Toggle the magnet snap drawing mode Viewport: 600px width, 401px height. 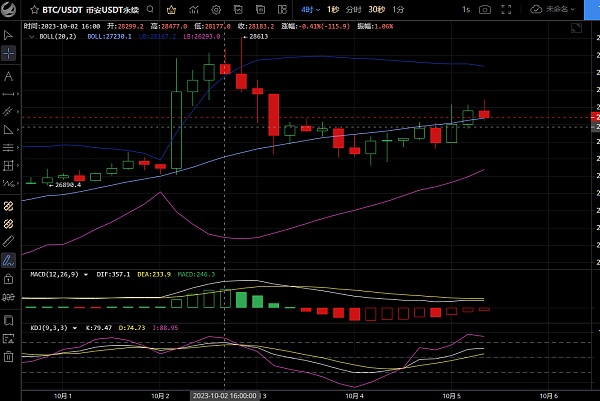point(8,206)
